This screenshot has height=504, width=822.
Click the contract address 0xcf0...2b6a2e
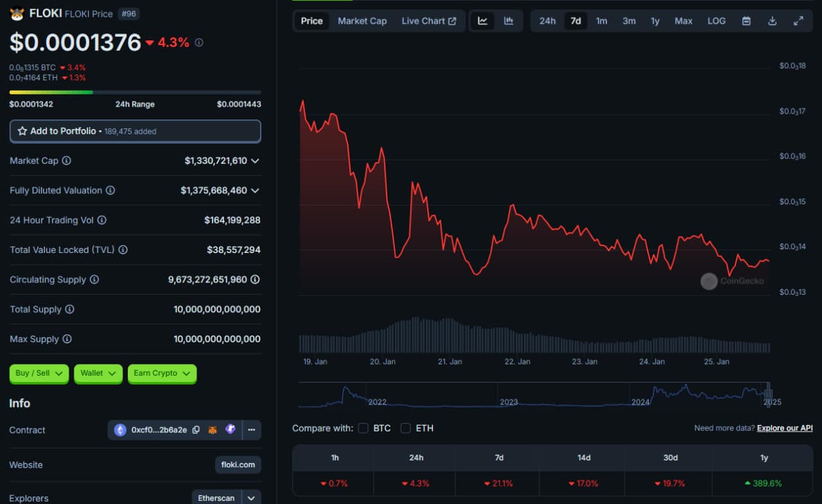coord(159,430)
